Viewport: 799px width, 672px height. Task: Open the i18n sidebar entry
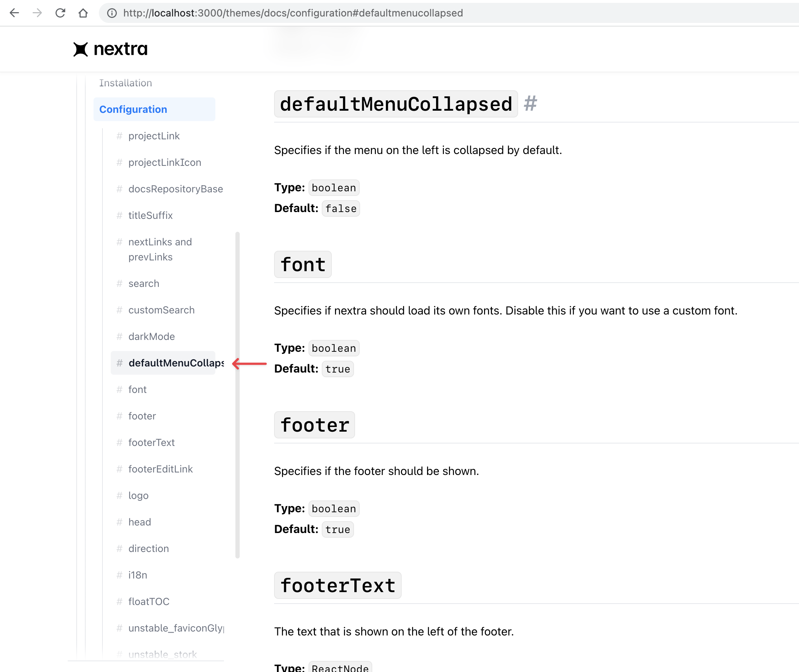click(x=137, y=575)
